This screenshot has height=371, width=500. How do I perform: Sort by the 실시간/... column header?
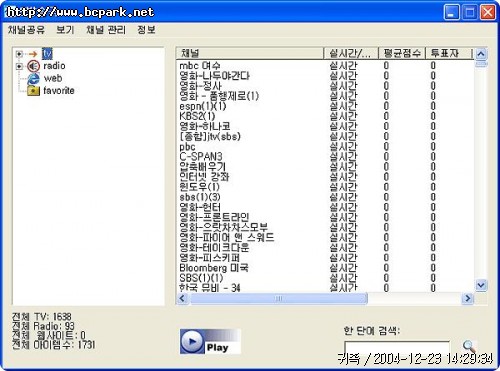351,53
